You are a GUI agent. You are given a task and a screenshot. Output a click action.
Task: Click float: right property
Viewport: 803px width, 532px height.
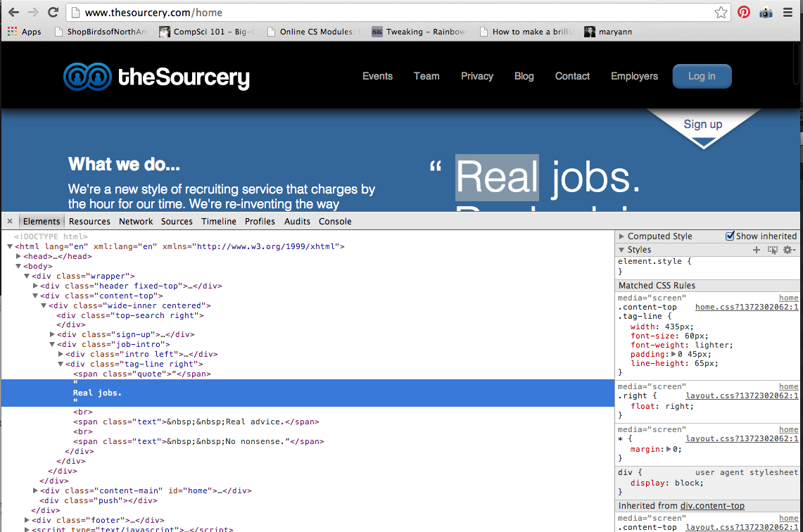coord(662,407)
